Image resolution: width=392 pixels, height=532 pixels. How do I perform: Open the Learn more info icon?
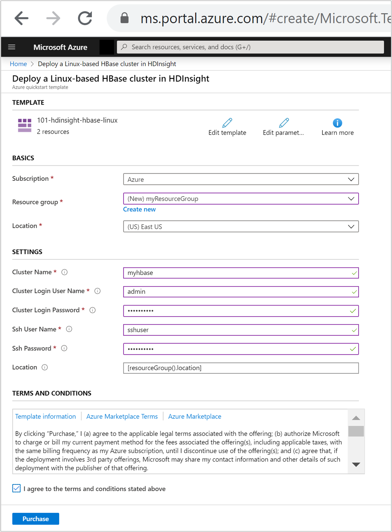[337, 123]
